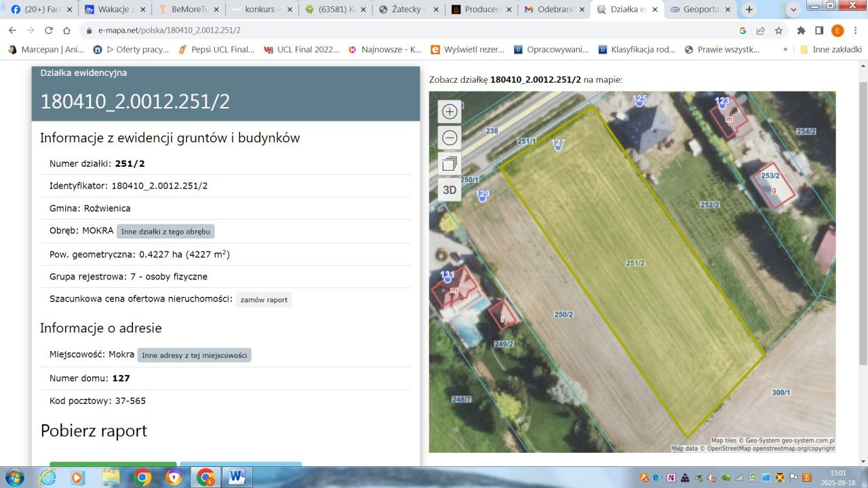This screenshot has height=488, width=868.
Task: Open the 'Pepsi UCL Final...' bookmark
Action: click(x=216, y=49)
